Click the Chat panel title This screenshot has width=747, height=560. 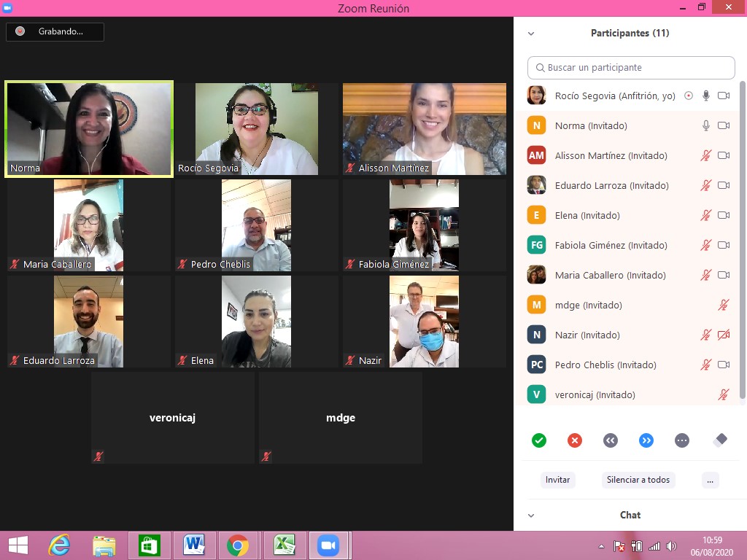pyautogui.click(x=630, y=516)
